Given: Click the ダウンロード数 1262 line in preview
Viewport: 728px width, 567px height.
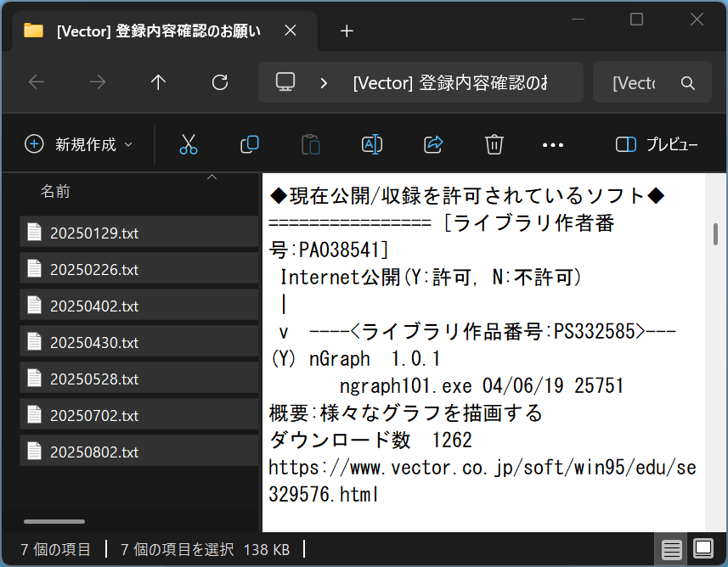Looking at the screenshot, I should coord(370,440).
